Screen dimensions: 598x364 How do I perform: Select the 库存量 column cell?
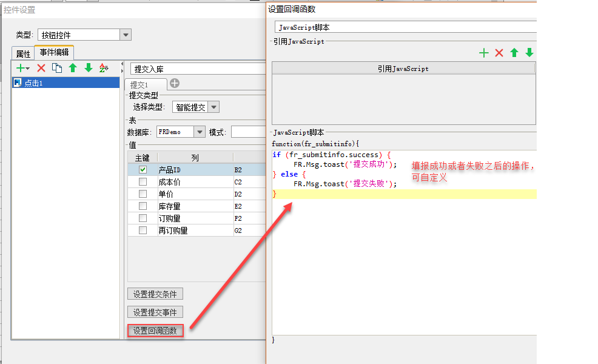pos(195,206)
